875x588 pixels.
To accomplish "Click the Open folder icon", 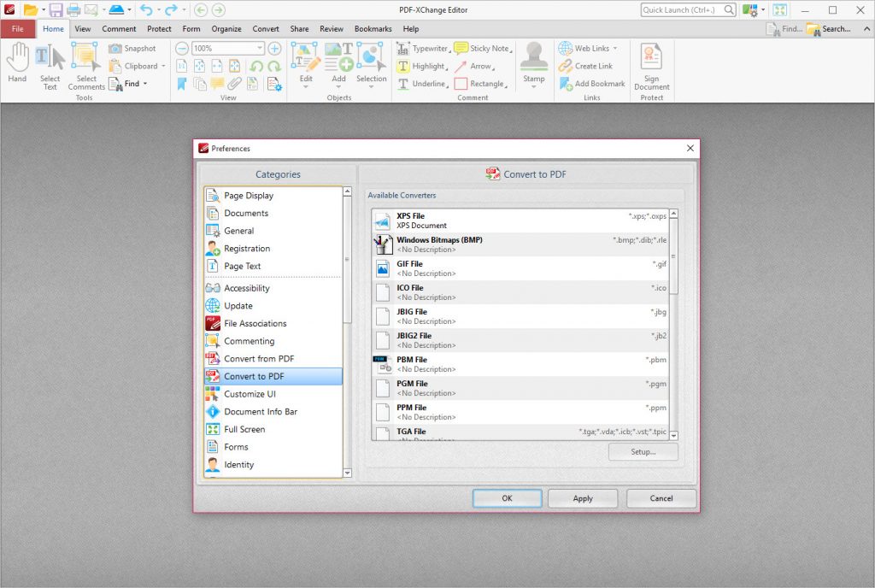I will pyautogui.click(x=31, y=9).
